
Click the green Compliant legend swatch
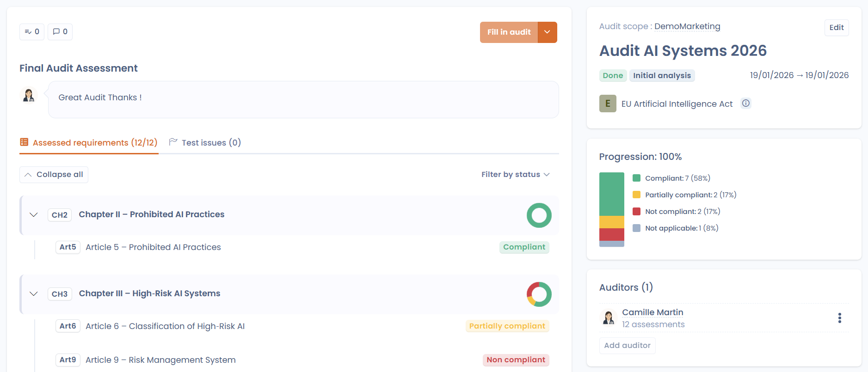point(636,178)
